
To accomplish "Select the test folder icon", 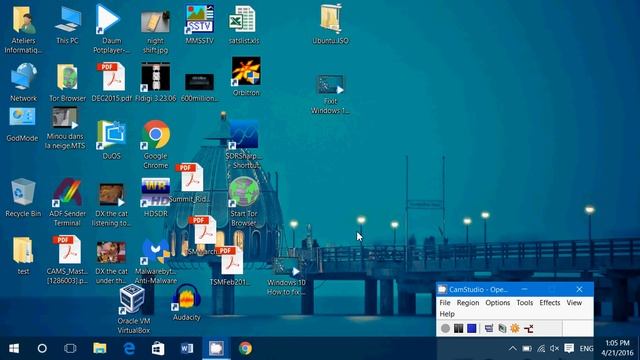I will click(x=23, y=256).
